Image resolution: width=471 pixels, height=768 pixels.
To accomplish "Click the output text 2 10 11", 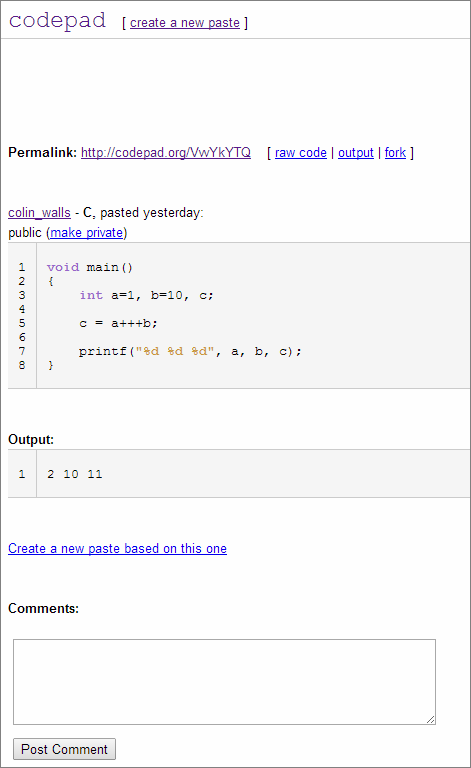I will click(x=75, y=474).
